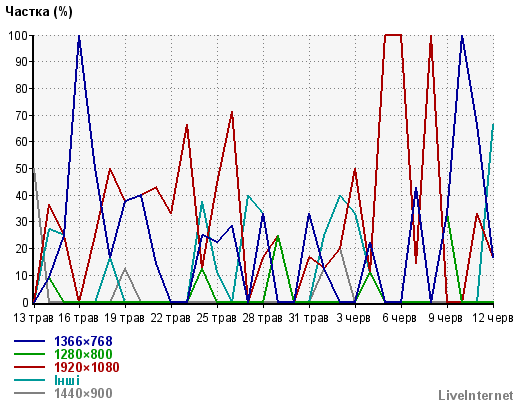Select the 1440×900 legend entry
The width and height of the screenshot is (520, 405).
tap(83, 393)
